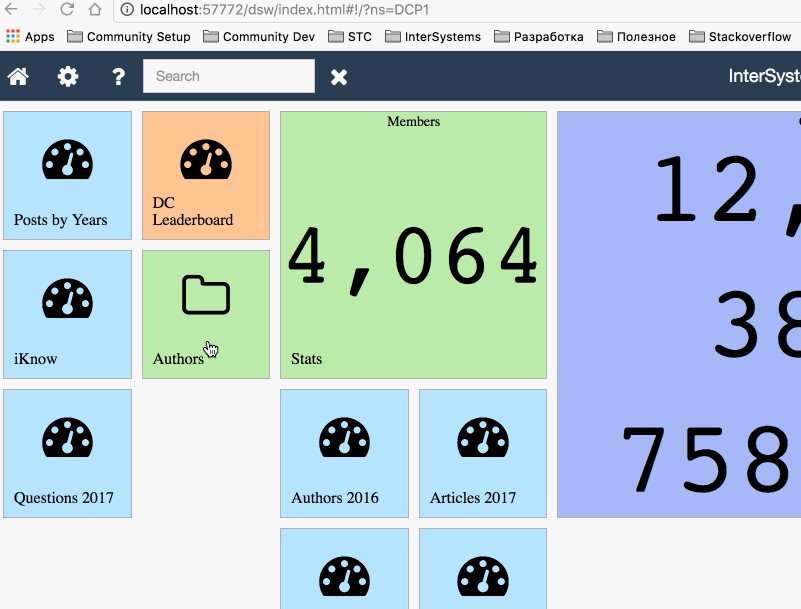
Task: Open the Articles 2017 dashboard tile
Action: (482, 453)
